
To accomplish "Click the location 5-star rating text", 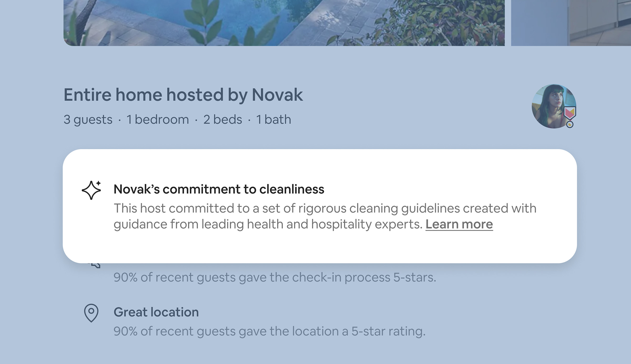I will pyautogui.click(x=269, y=331).
